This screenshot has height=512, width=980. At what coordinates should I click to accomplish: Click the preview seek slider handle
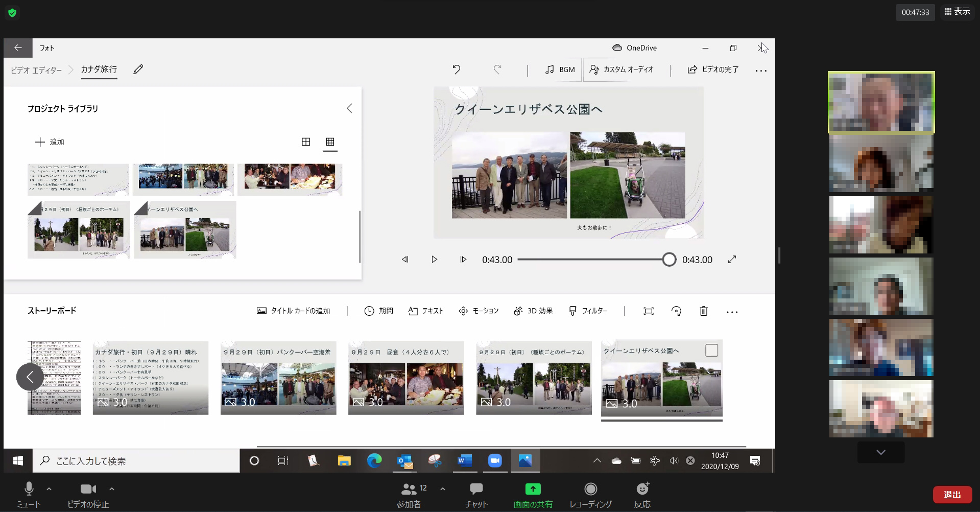coord(669,260)
